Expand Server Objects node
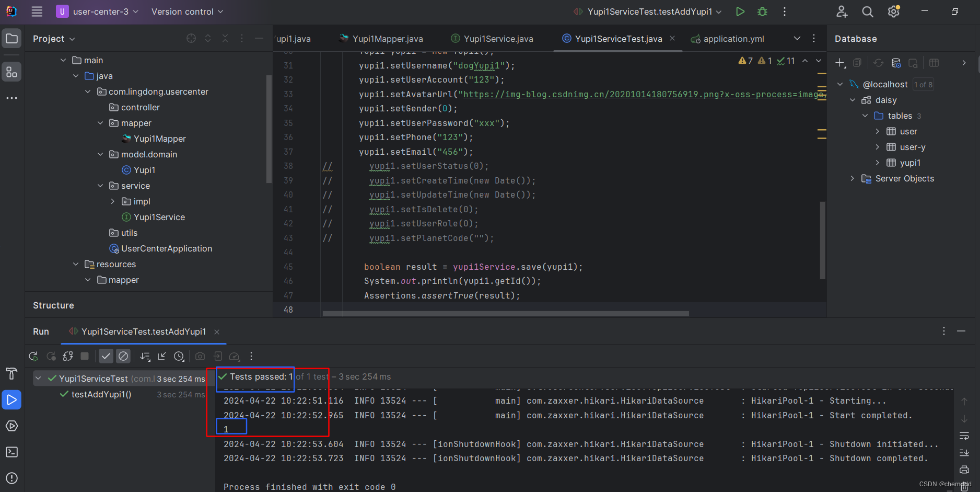This screenshot has width=980, height=492. pyautogui.click(x=853, y=178)
